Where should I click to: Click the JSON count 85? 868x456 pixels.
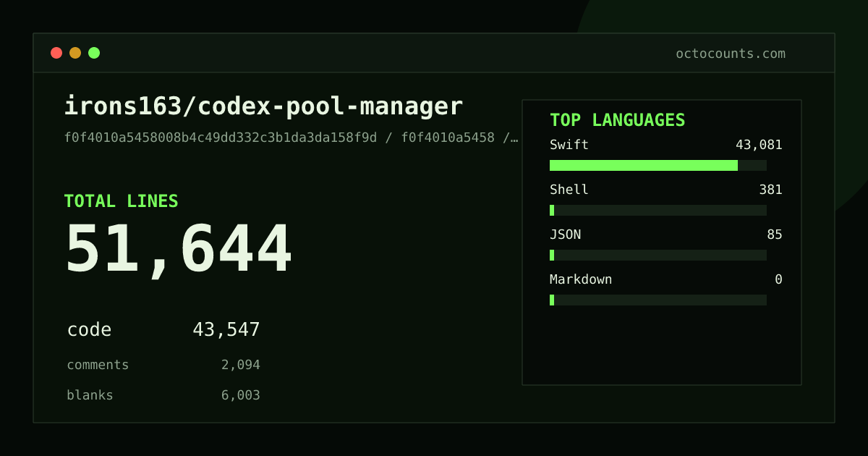point(775,235)
